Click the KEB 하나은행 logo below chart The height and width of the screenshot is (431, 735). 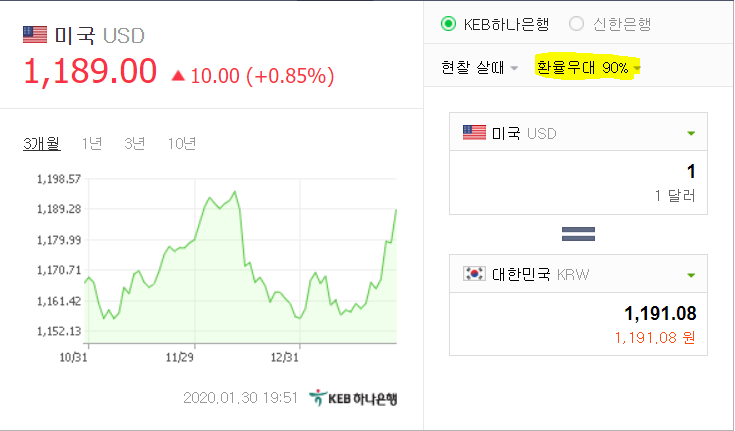tap(353, 398)
